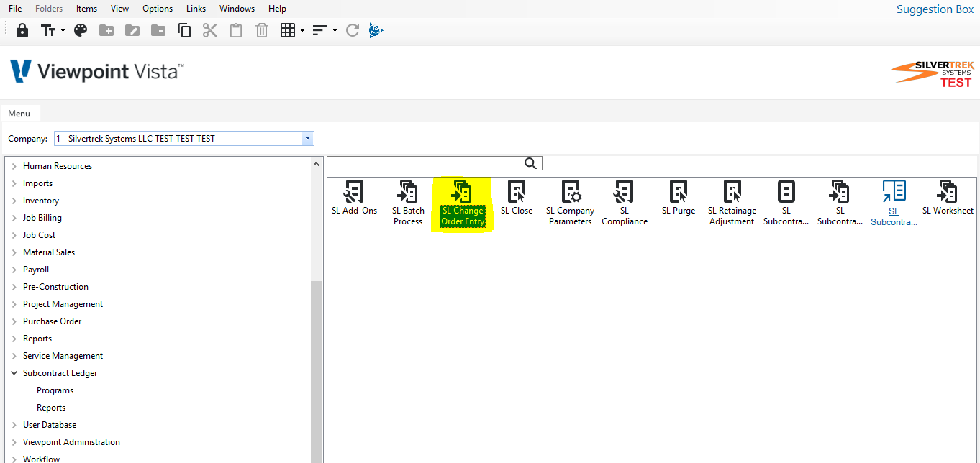Click the blue Viewpoint globe toolbar icon
Screen dimensions: 980x463
tap(376, 30)
